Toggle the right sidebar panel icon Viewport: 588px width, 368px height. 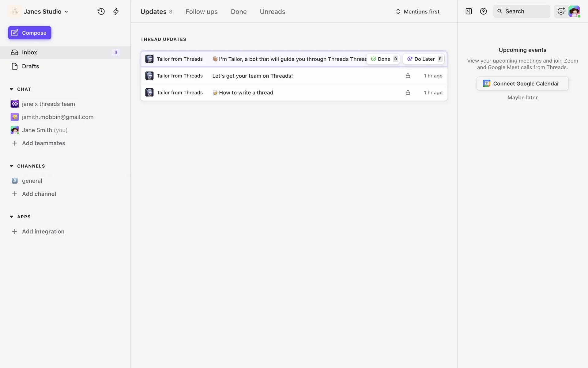click(469, 11)
